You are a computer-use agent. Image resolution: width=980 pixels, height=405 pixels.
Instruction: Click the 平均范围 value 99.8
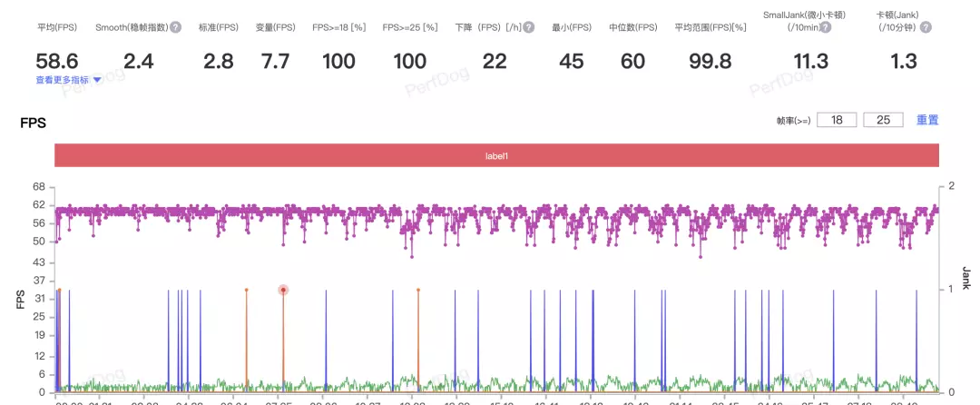pos(710,61)
